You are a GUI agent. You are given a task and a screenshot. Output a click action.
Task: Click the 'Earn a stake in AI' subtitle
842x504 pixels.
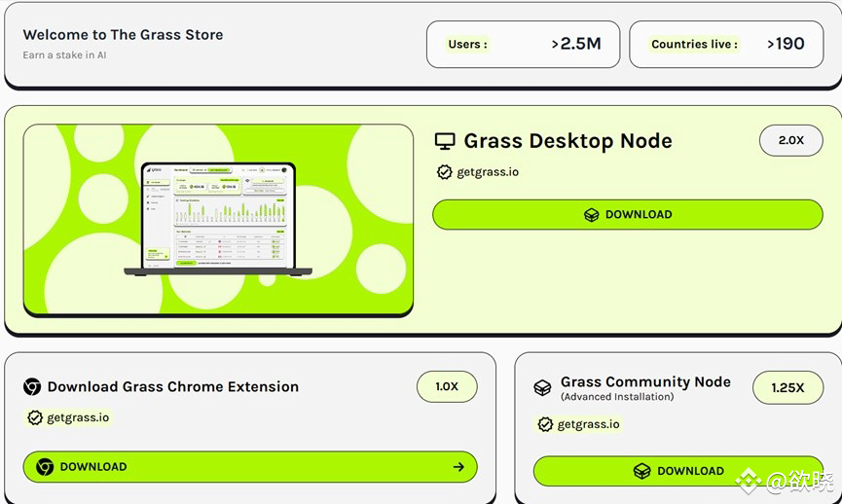click(64, 54)
